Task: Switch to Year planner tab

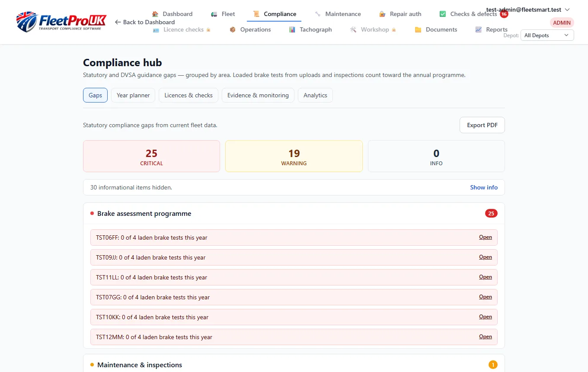Action: point(133,95)
